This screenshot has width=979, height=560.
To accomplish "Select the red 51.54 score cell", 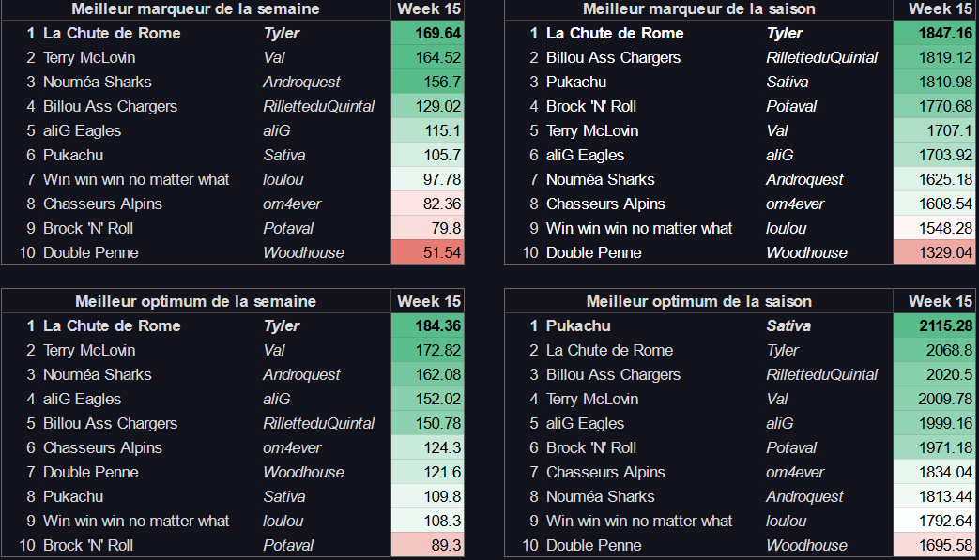I will point(427,253).
